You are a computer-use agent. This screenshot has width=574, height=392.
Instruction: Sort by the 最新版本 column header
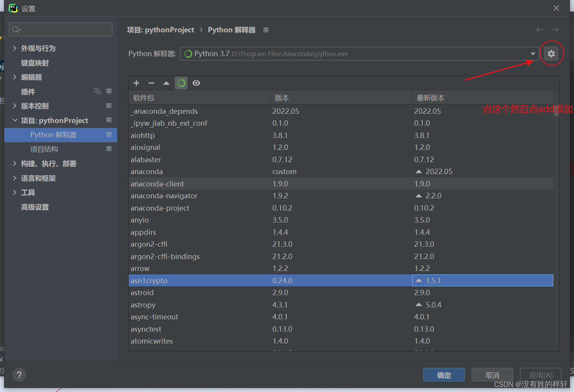pyautogui.click(x=483, y=98)
